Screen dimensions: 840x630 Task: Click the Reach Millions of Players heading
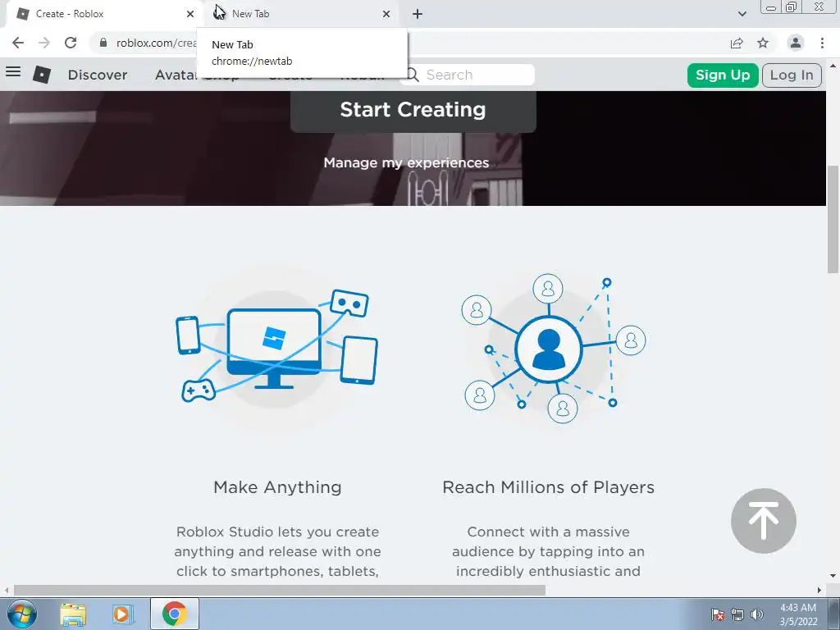pyautogui.click(x=548, y=487)
